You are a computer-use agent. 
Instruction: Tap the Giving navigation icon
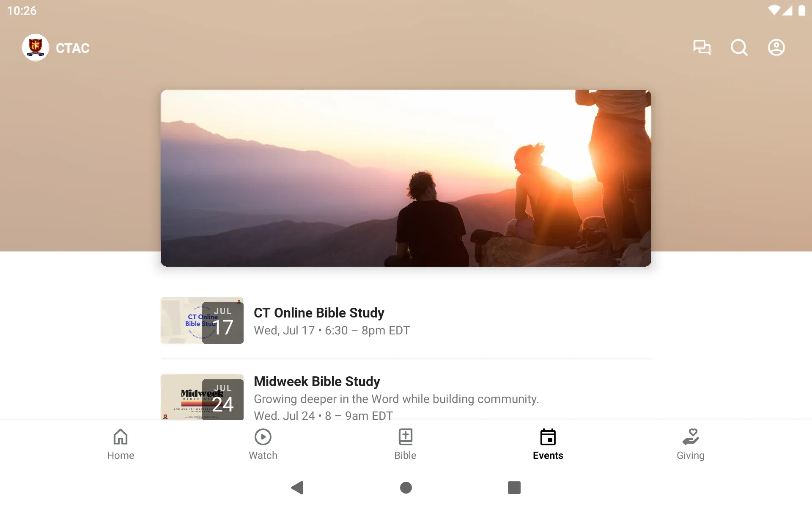tap(690, 444)
